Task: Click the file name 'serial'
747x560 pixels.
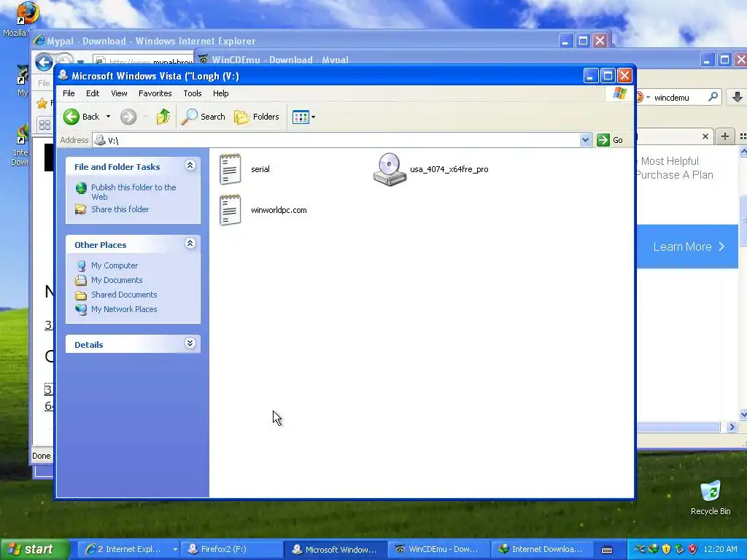Action: pos(260,169)
